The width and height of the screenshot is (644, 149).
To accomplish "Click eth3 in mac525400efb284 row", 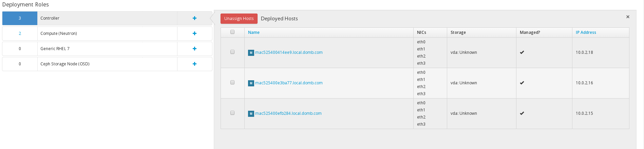I will pyautogui.click(x=421, y=124).
